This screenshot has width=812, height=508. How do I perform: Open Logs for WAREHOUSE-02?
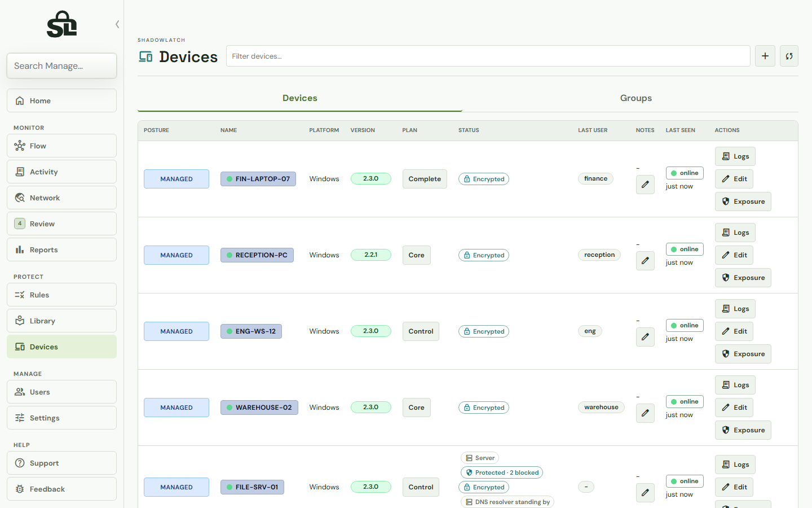coord(735,385)
